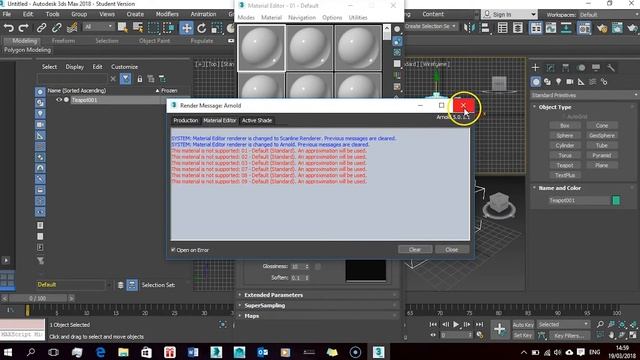Toggle the Scene Explorer icon
Image resolution: width=640 pixels, height=360 pixels.
[x=503, y=28]
